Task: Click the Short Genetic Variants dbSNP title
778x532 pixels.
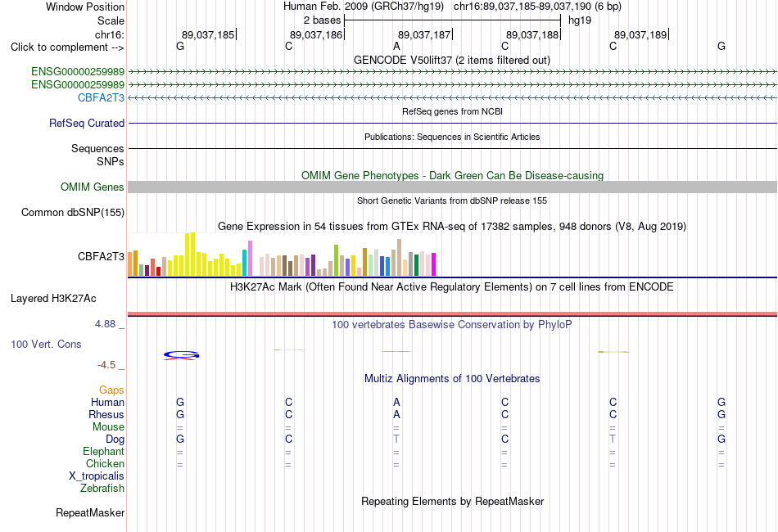Action: coord(452,201)
